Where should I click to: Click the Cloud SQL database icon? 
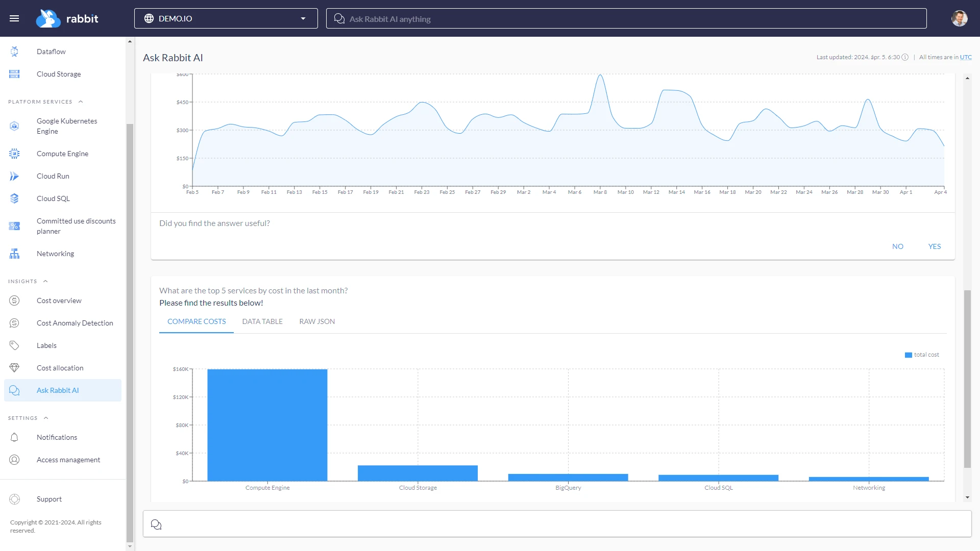coord(14,198)
